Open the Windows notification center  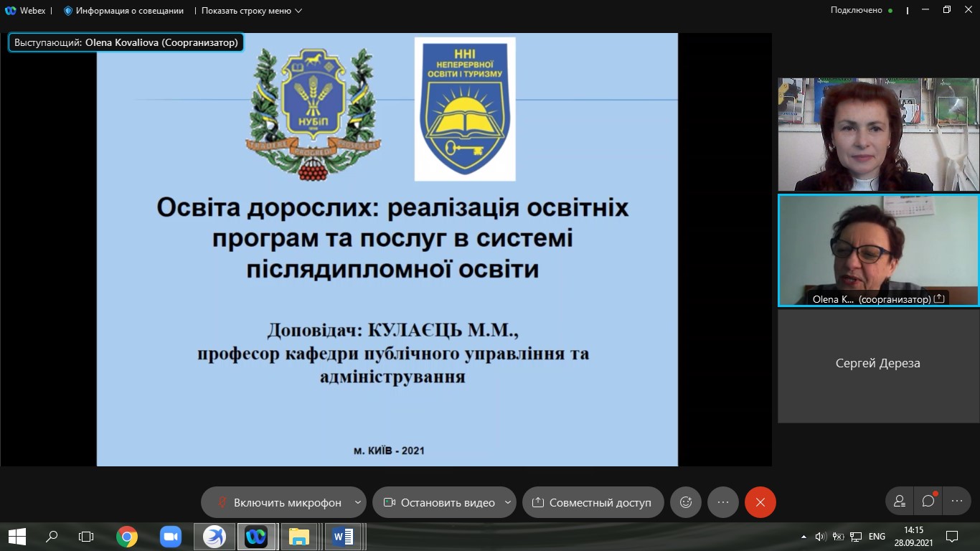[x=952, y=536]
